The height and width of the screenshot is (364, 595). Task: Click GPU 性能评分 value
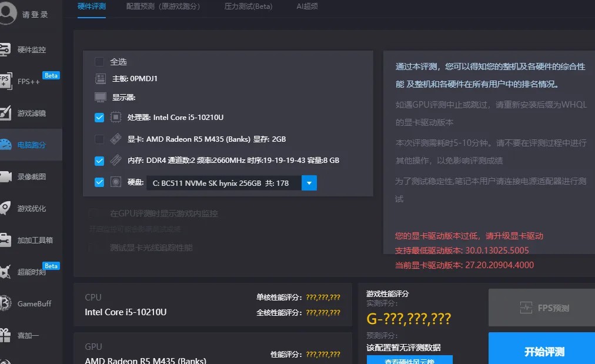[323, 355]
